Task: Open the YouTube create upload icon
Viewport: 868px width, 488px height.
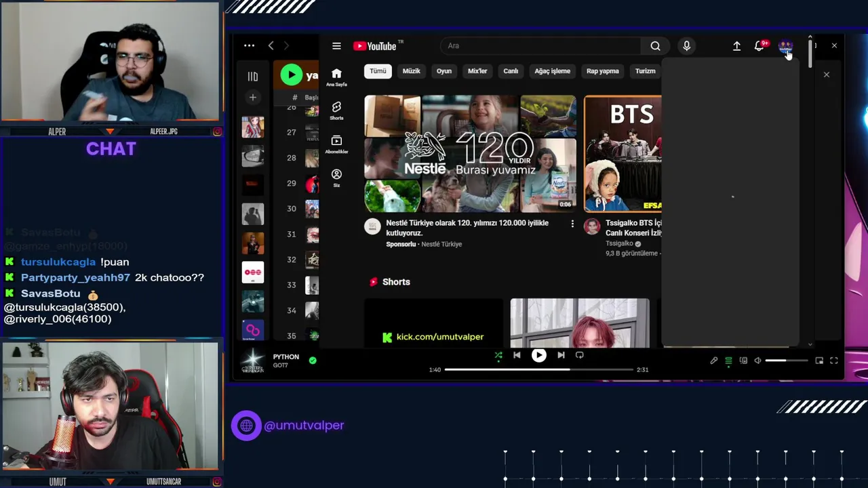Action: click(x=736, y=46)
